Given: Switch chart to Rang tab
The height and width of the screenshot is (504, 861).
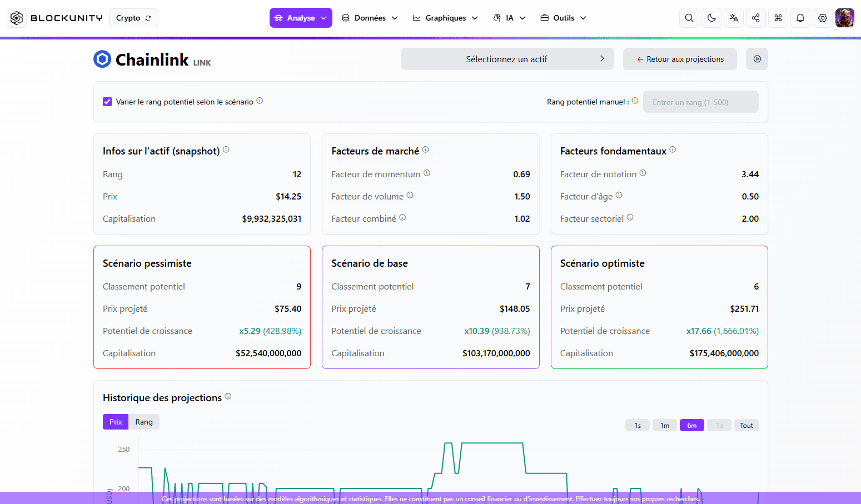Looking at the screenshot, I should click(x=144, y=422).
